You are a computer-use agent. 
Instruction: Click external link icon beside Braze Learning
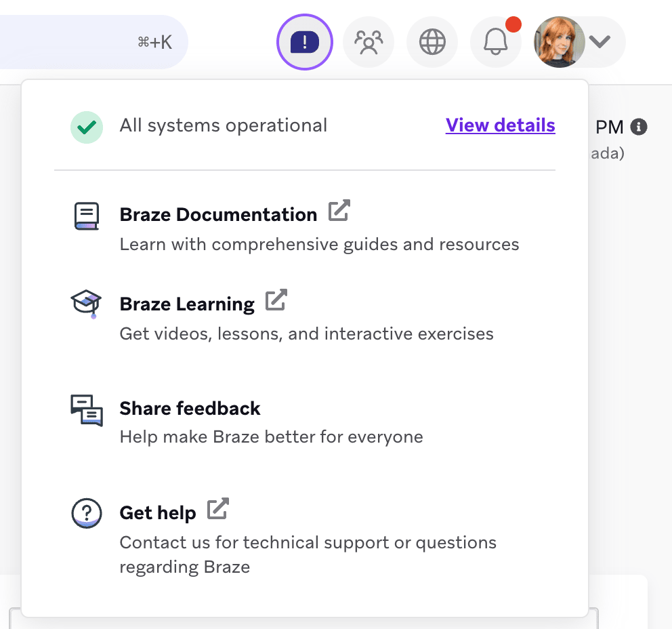[276, 300]
